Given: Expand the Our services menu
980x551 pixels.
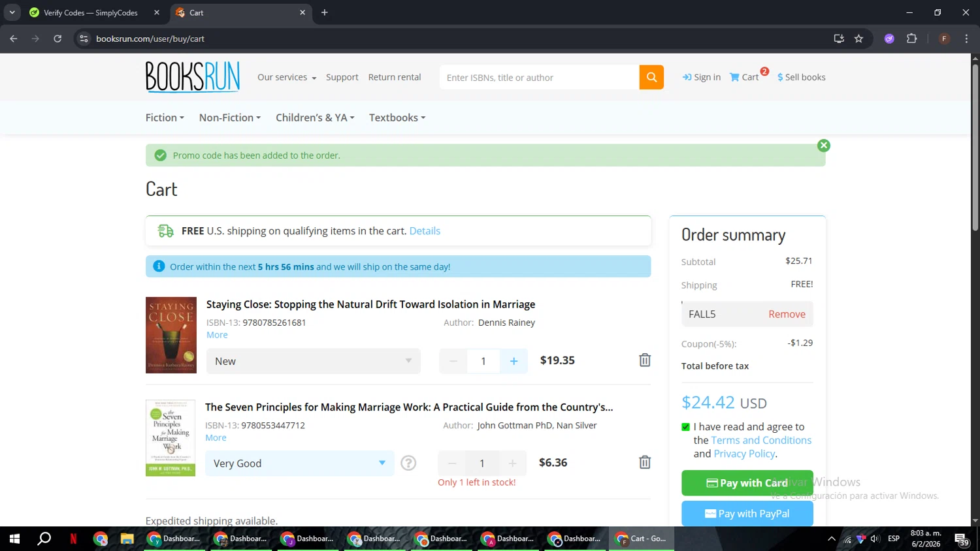Looking at the screenshot, I should [287, 77].
